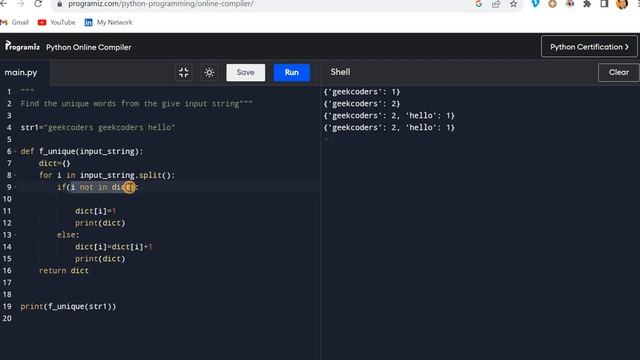Switch the theme using the sun icon

(x=209, y=73)
